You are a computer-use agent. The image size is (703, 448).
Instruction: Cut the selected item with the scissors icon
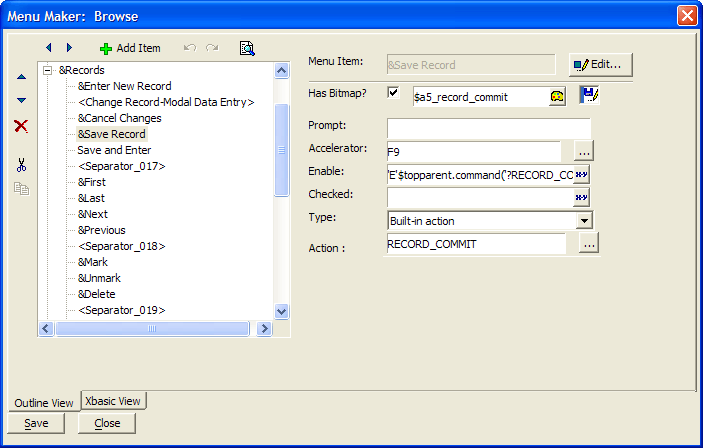point(21,165)
